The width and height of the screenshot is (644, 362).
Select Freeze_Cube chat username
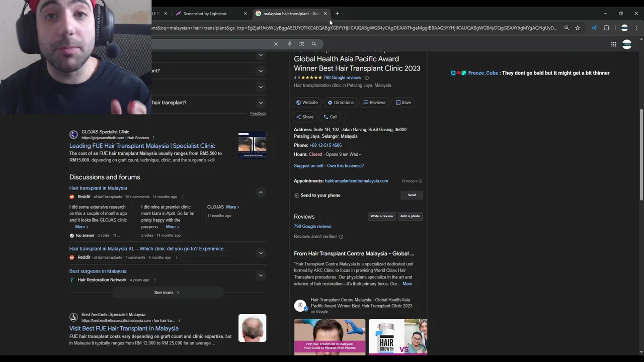(x=483, y=73)
